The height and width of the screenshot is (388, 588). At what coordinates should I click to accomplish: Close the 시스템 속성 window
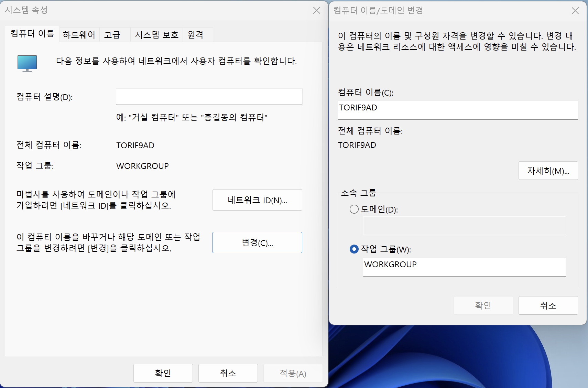(x=317, y=10)
